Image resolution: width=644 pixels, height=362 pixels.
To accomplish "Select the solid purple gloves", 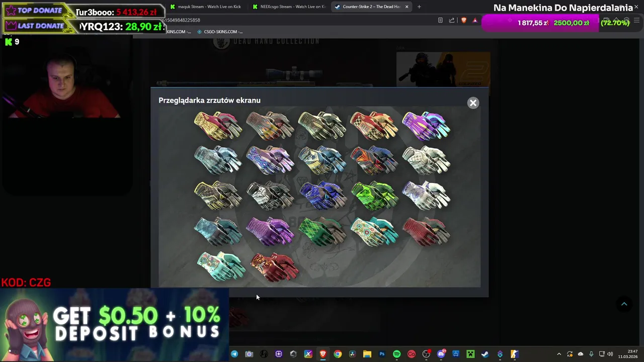I will click(270, 231).
